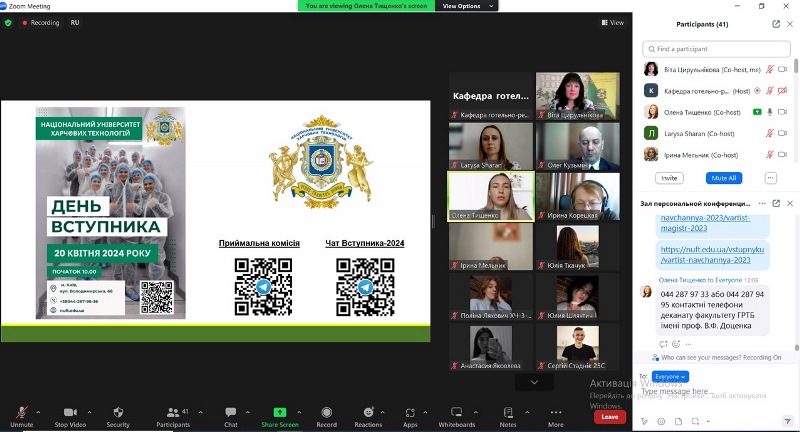Click the Unmute microphone icon
The image size is (800, 432).
[x=21, y=412]
